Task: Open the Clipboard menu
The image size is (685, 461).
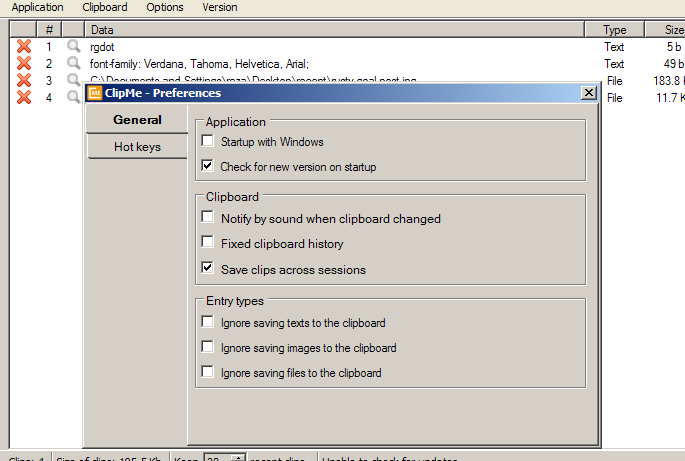Action: pos(105,7)
